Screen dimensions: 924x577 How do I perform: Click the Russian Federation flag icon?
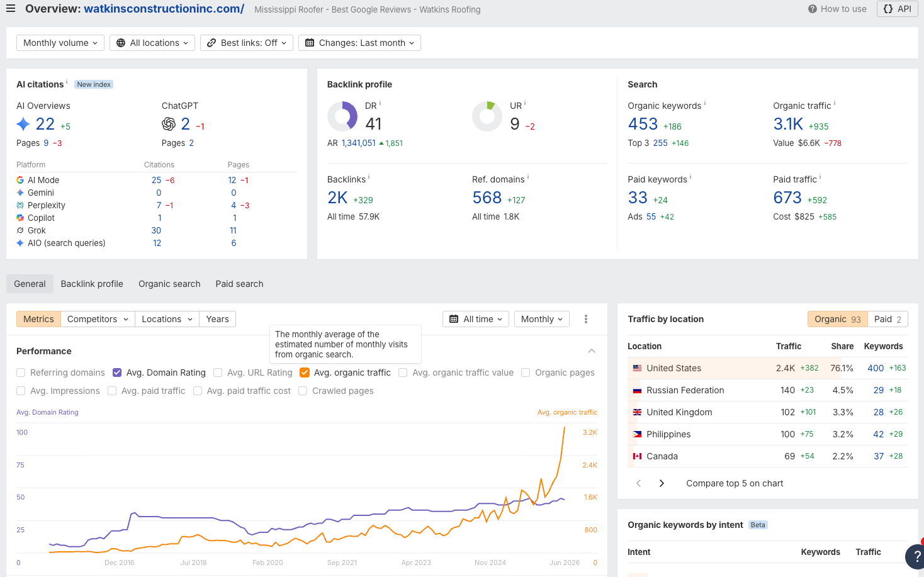(x=637, y=390)
